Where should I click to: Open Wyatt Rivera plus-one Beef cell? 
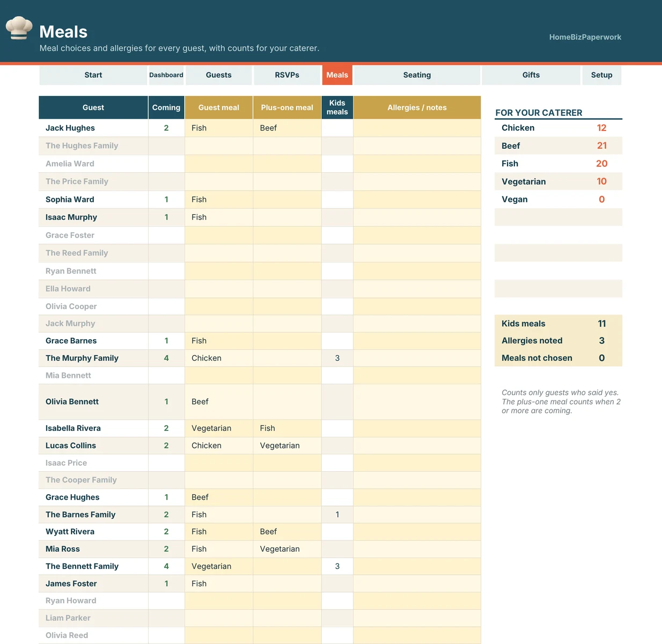[x=287, y=532]
